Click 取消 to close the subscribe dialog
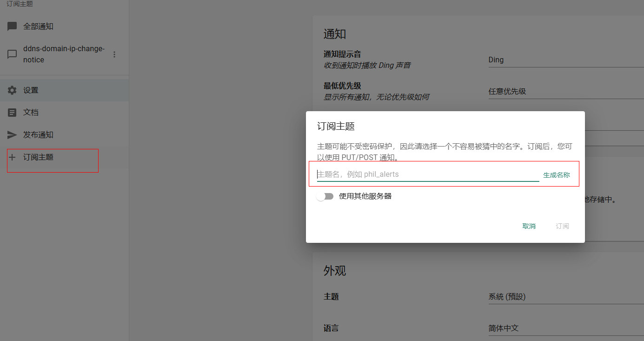This screenshot has height=341, width=644. point(529,226)
